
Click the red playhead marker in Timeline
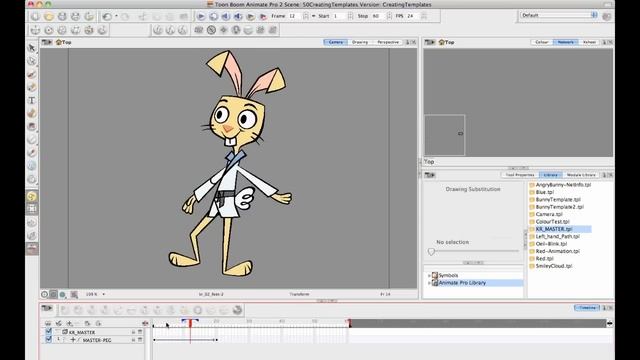coord(190,323)
